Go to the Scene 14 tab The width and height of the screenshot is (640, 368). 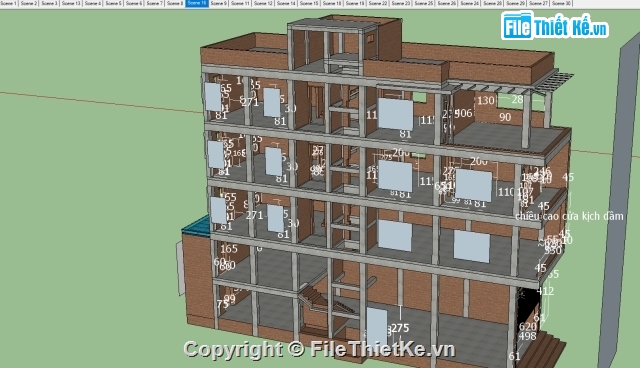point(286,3)
